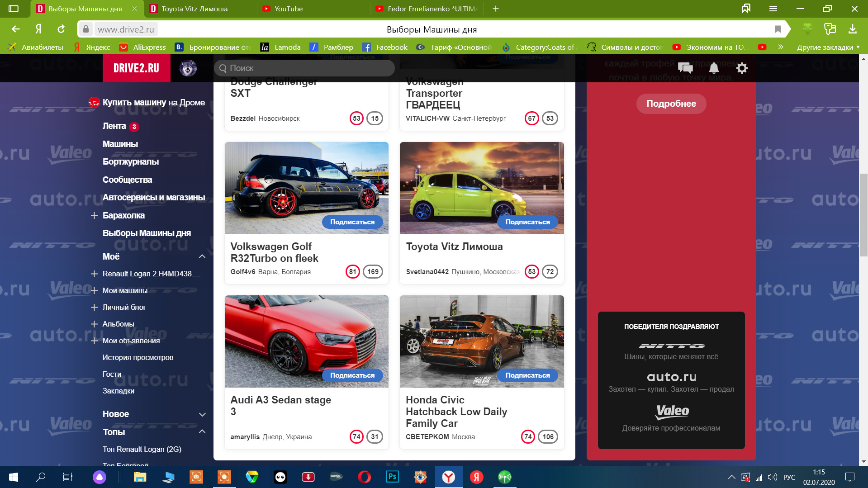Expand Renault Logan 2.H4MD438 plus item
This screenshot has height=488, width=868.
[94, 274]
